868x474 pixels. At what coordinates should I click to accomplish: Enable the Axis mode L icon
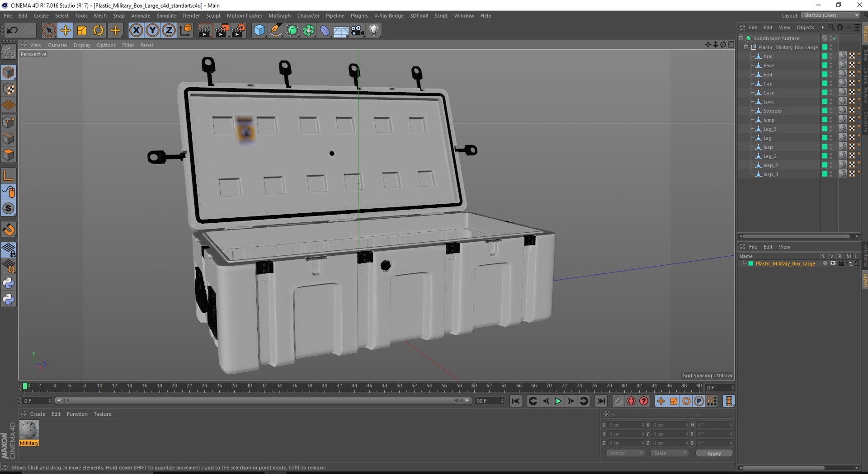coord(9,176)
